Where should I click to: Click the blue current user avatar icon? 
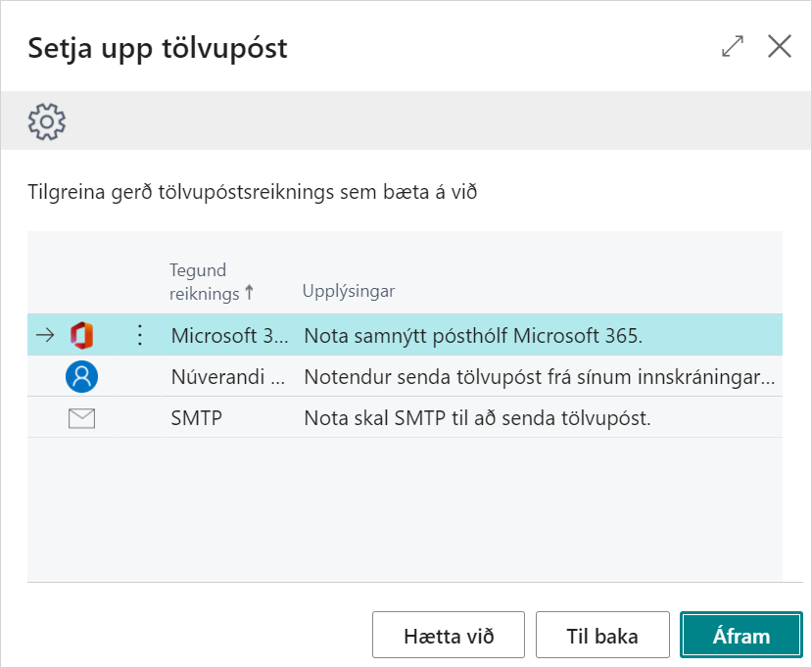pos(81,377)
